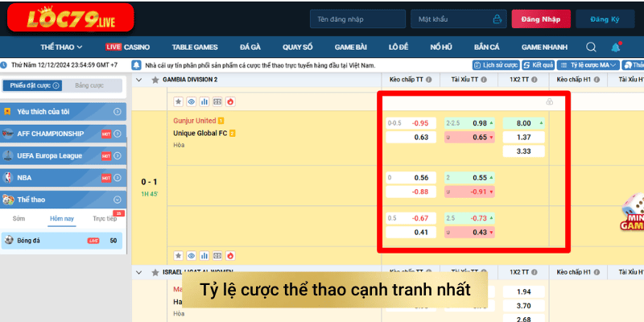Image resolution: width=644 pixels, height=322 pixels.
Task: Click the NBA logo icon
Action: 8,178
